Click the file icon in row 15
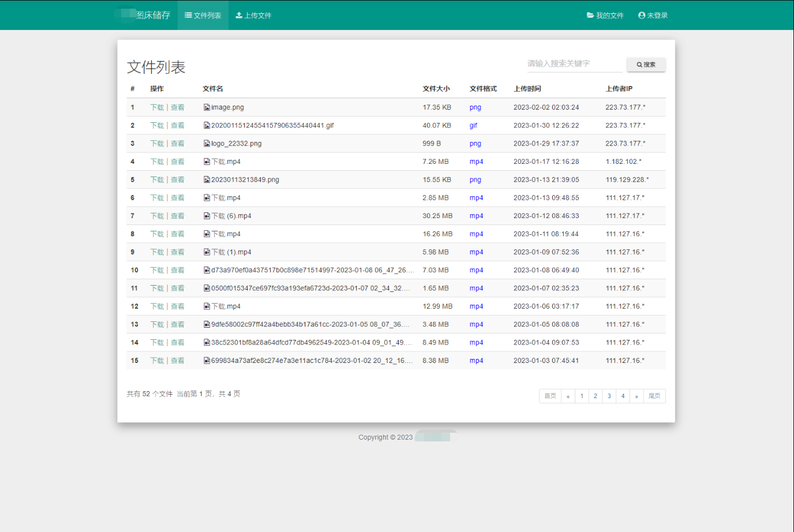The image size is (794, 532). 207,361
